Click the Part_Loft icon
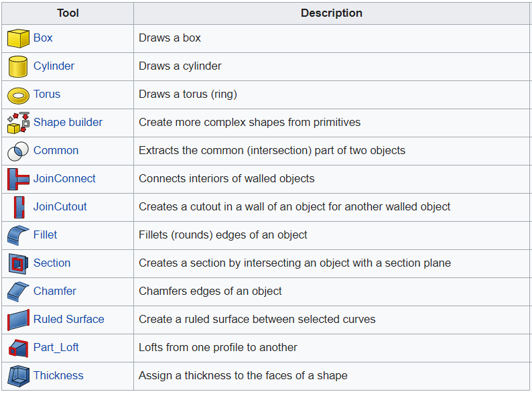532x398 pixels. (x=18, y=348)
